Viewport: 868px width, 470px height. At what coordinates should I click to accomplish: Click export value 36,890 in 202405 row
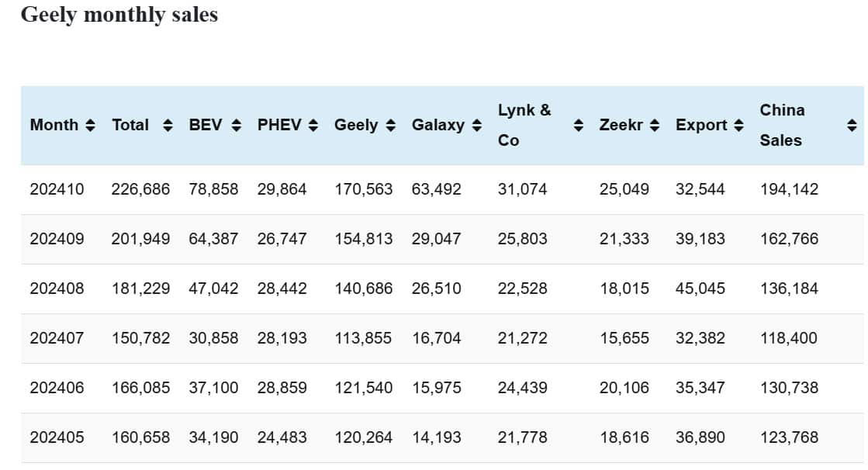pos(700,437)
